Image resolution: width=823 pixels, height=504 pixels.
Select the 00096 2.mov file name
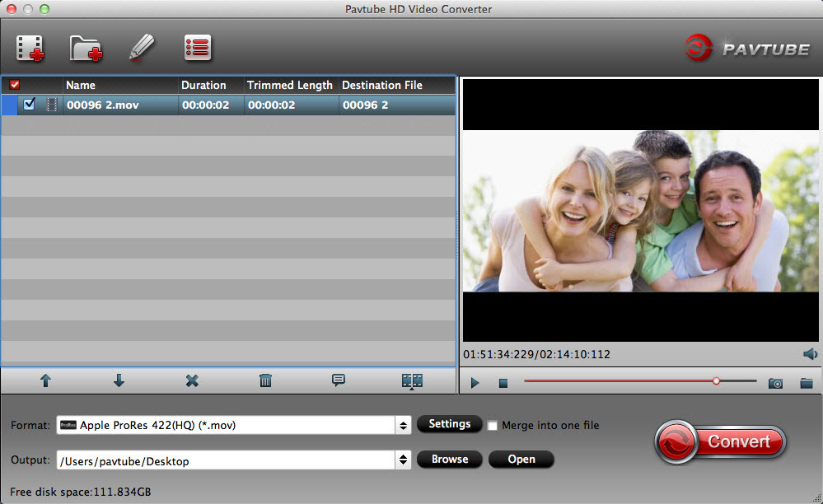point(103,105)
